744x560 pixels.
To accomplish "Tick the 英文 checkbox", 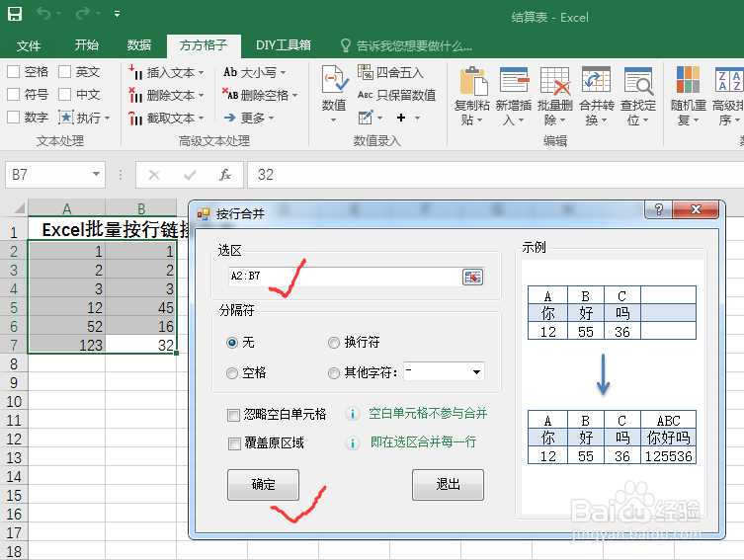I will click(64, 71).
